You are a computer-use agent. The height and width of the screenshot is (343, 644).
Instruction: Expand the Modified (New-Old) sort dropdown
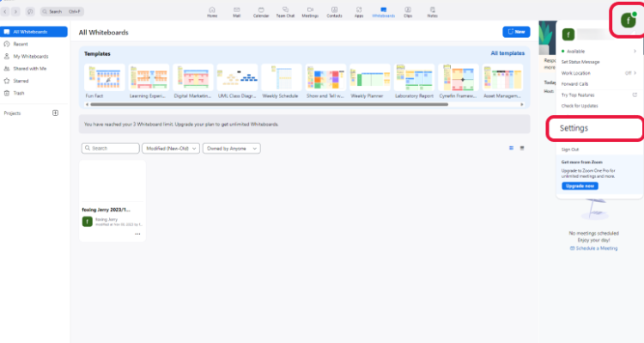coord(171,149)
